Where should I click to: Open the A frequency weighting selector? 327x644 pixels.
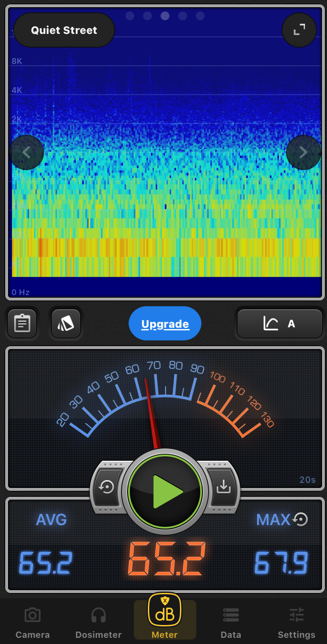click(280, 324)
